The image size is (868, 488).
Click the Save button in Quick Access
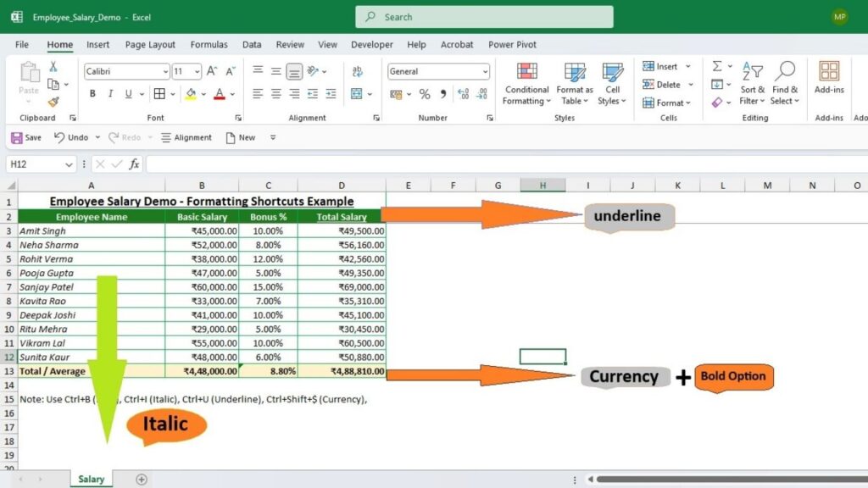click(26, 137)
